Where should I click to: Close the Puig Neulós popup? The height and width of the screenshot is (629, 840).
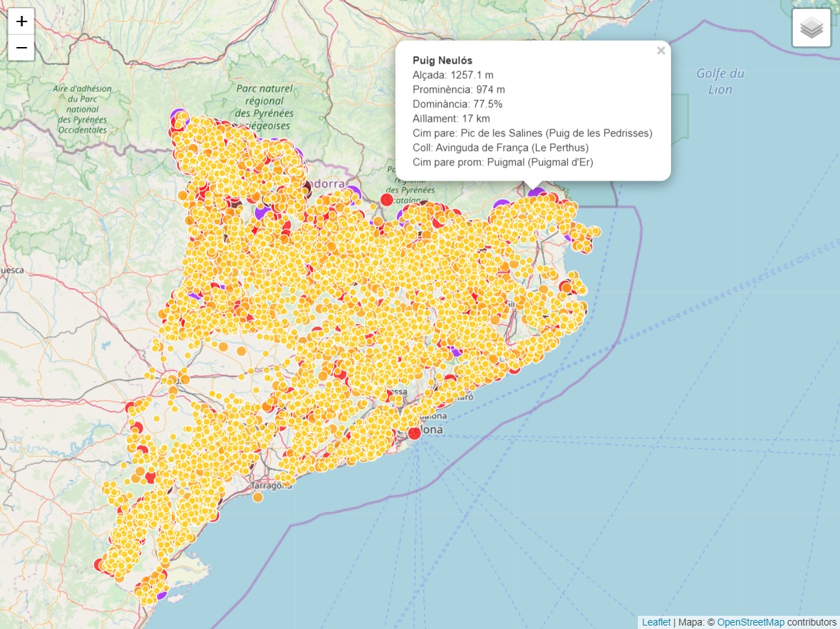click(661, 51)
